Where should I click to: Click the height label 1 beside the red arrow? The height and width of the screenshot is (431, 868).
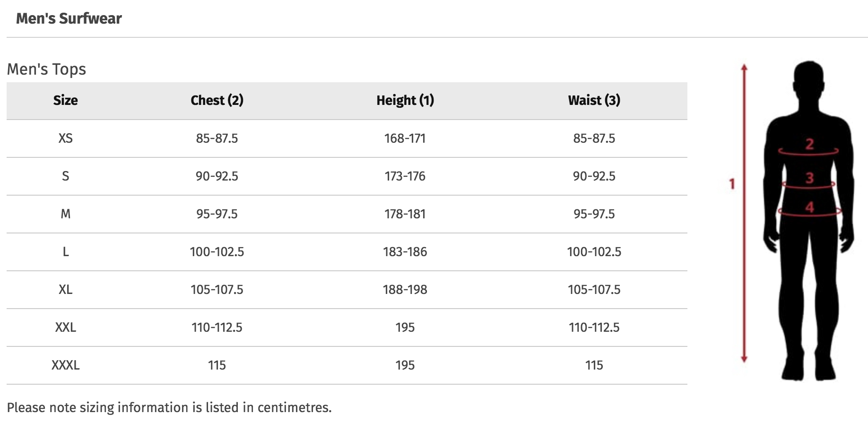(732, 183)
